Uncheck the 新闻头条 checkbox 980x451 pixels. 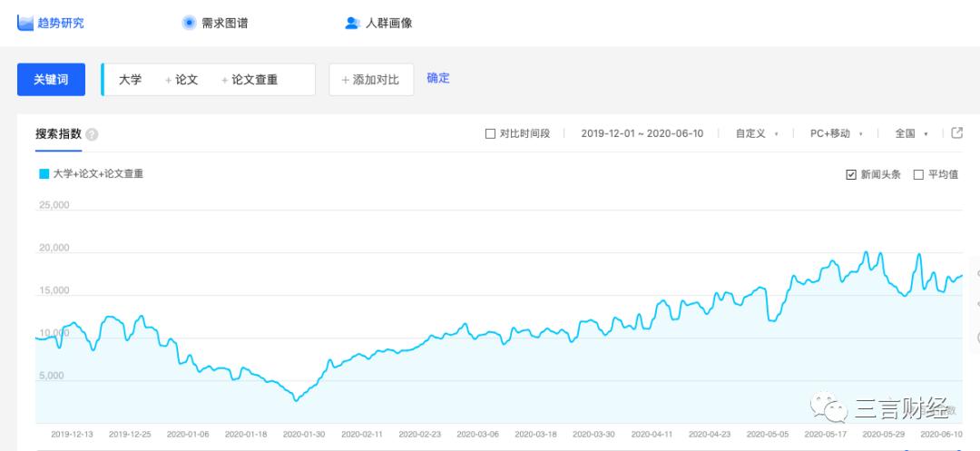[850, 175]
